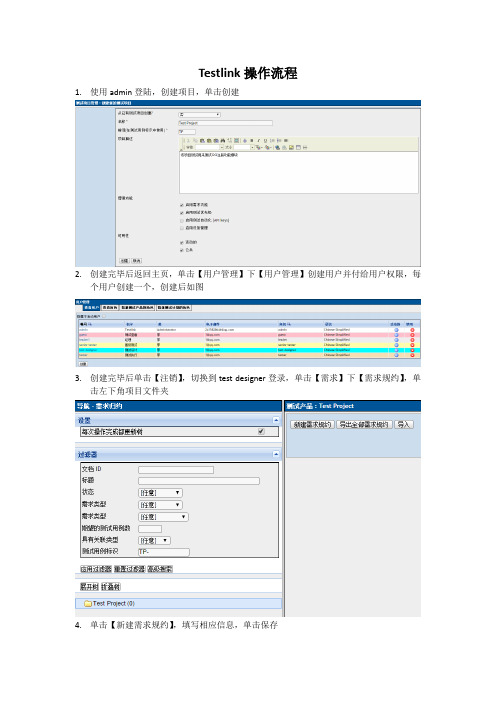Open the 具有关联类型 dropdown
This screenshot has width=496, height=702.
pos(154,541)
